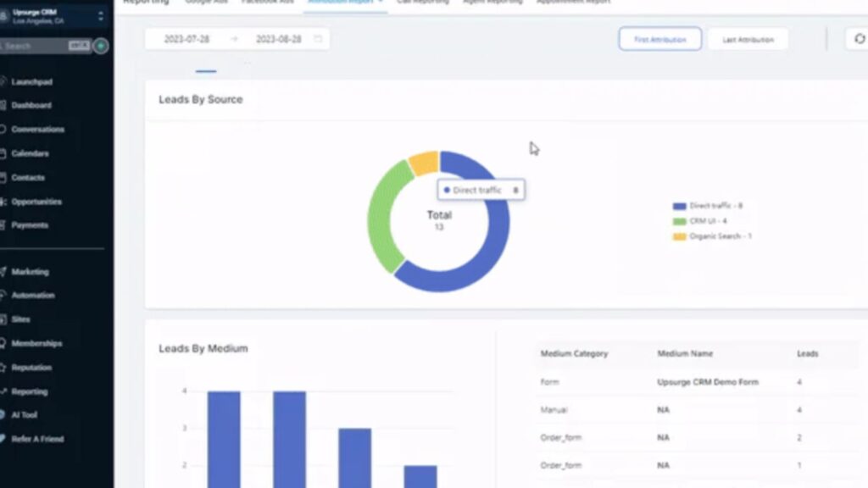Click the 'Organic Search - 1' legend label
The image size is (868, 488).
tap(721, 236)
